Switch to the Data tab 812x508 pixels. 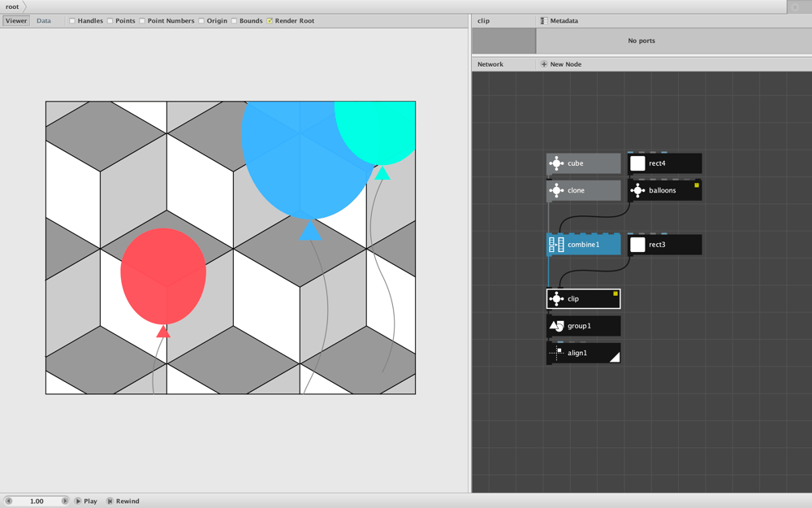[44, 21]
